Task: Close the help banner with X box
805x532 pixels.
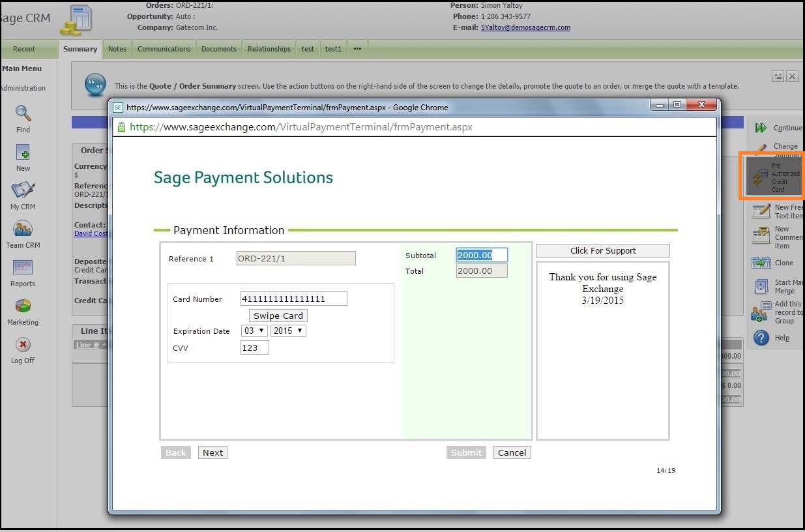Action: point(792,76)
